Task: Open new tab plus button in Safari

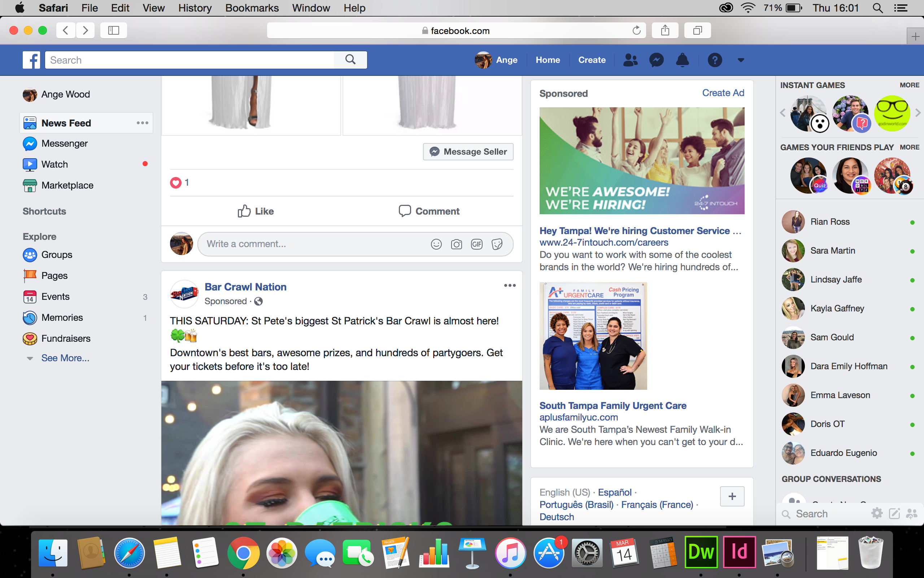Action: (915, 37)
